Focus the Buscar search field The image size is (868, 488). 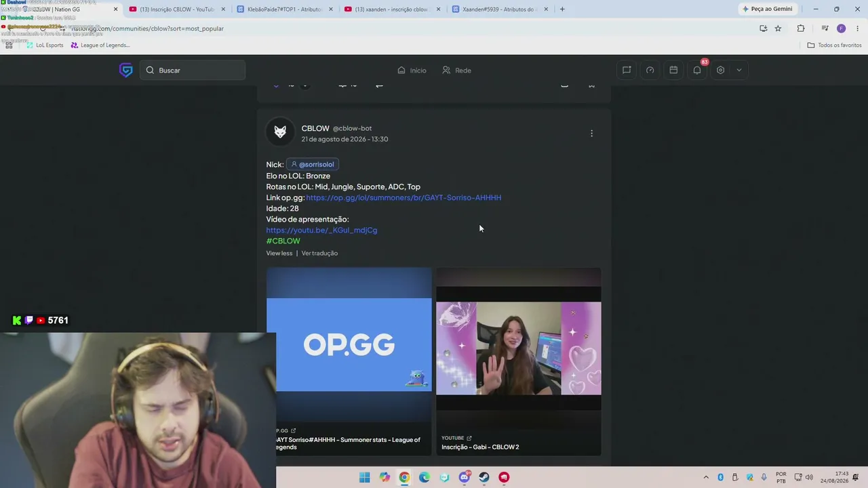(193, 70)
